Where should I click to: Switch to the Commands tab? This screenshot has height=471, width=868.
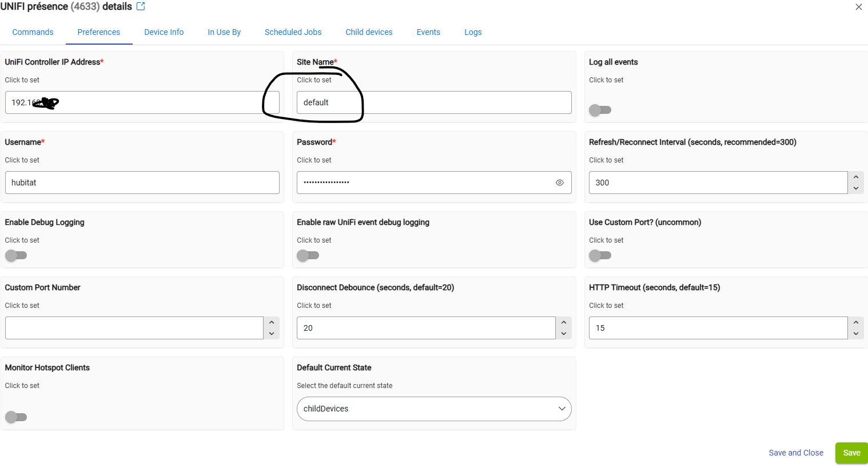(33, 32)
